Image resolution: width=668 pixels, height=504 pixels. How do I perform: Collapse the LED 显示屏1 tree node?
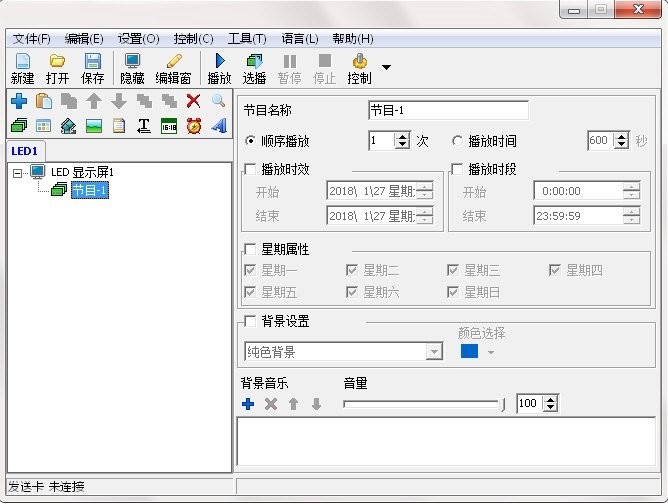pyautogui.click(x=18, y=172)
